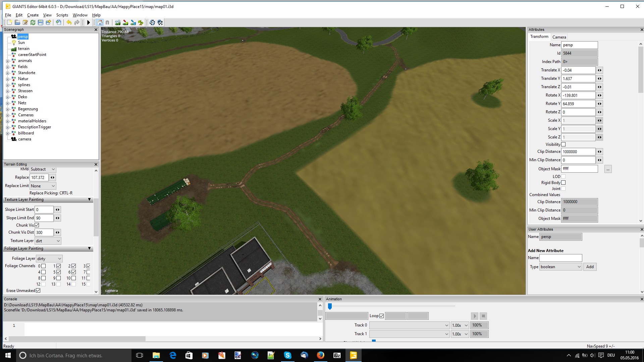The image size is (644, 362).
Task: Uncheck the Erase Unmasked checkbox
Action: coord(38,291)
